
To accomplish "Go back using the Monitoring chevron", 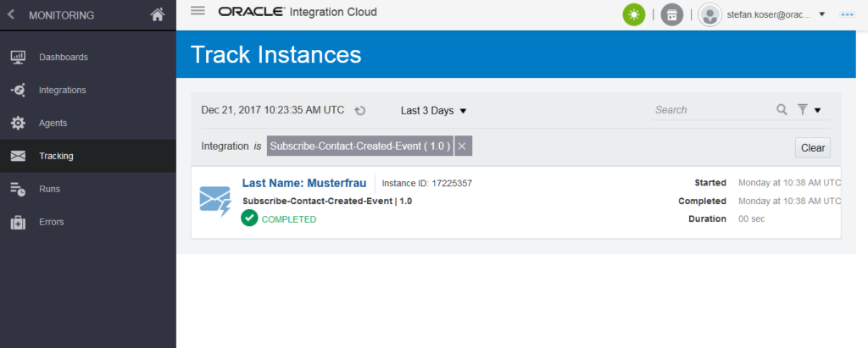I will click(10, 15).
